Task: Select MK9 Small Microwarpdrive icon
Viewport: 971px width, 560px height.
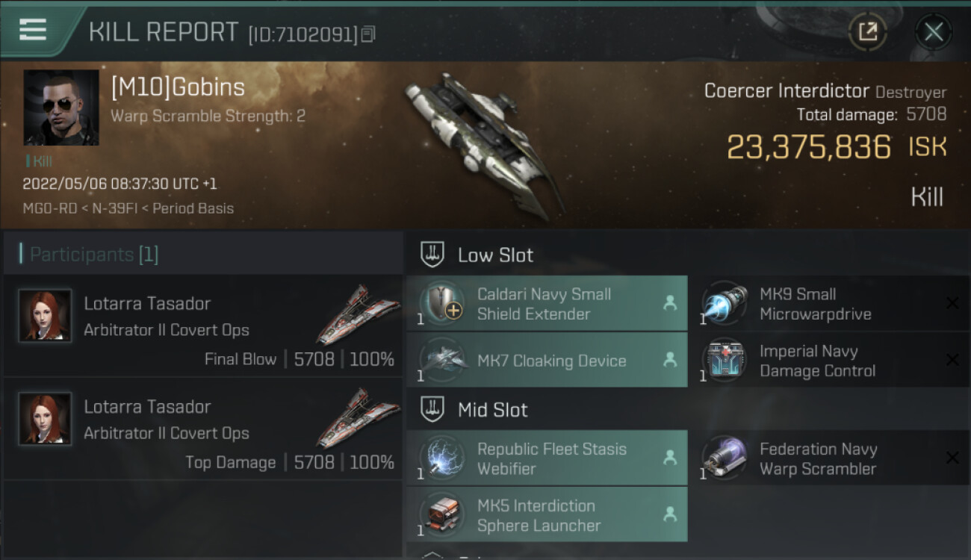Action: (725, 304)
